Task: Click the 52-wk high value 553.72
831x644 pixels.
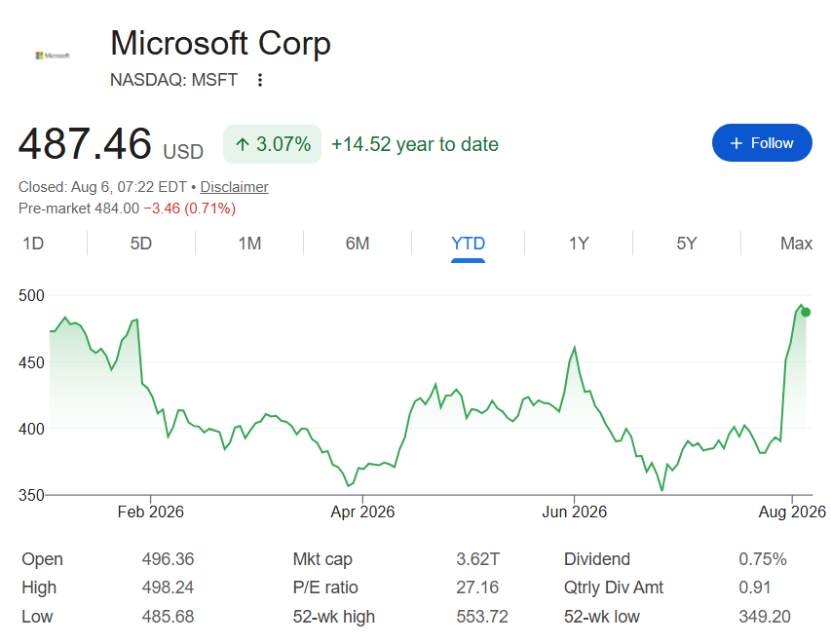Action: tap(482, 617)
